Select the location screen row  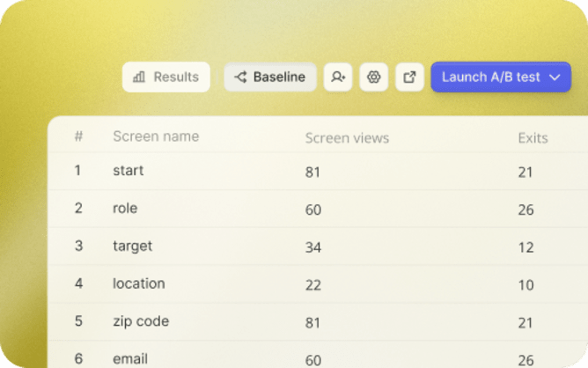point(318,284)
